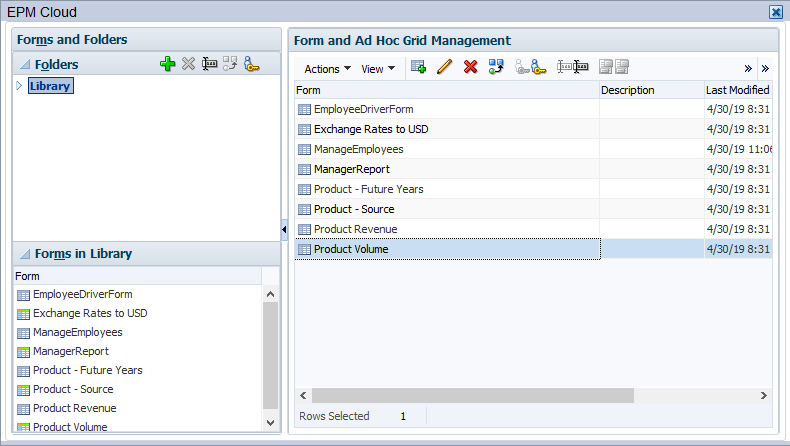Select the Library folder
790x446 pixels.
(50, 86)
